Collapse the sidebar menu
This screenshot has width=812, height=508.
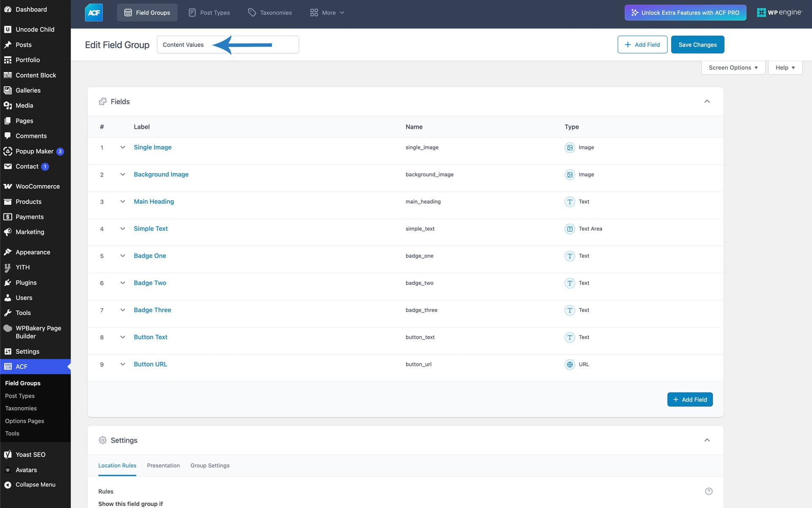click(36, 485)
